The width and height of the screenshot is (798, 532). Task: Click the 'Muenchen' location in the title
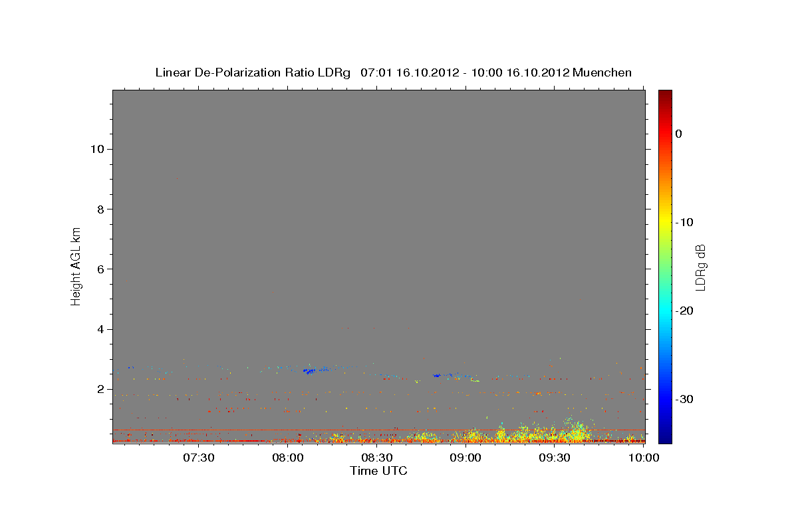(x=602, y=72)
